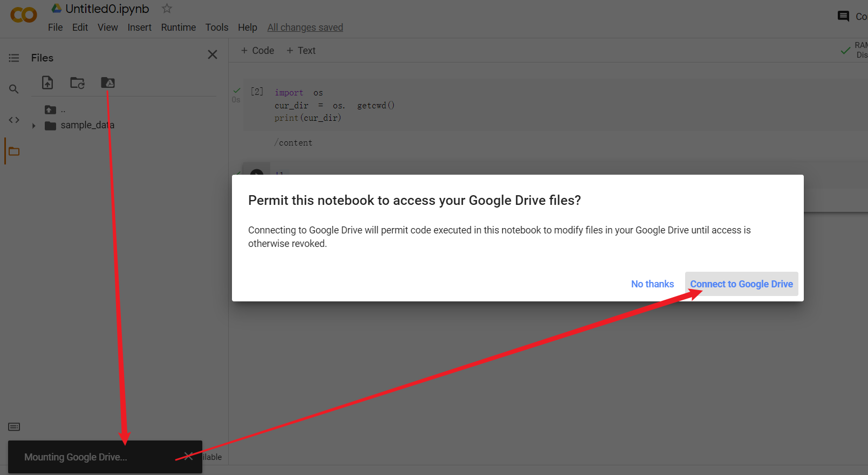Open the find and replace search icon

(x=14, y=89)
